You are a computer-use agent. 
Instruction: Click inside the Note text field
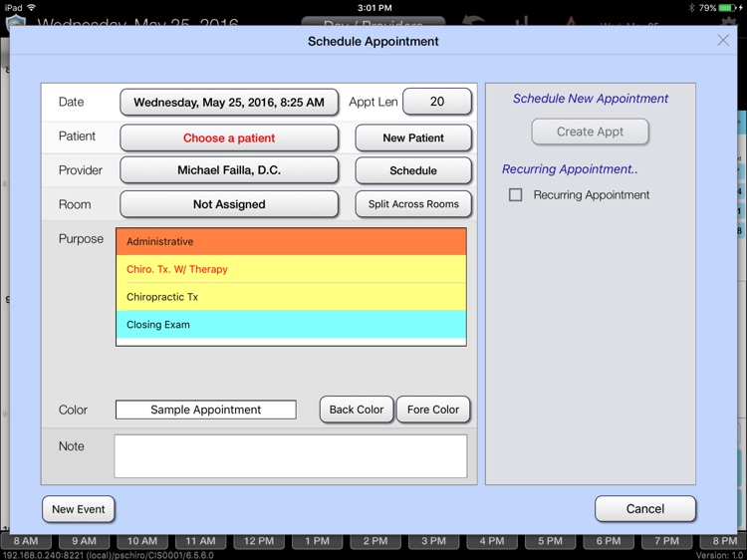click(x=291, y=455)
